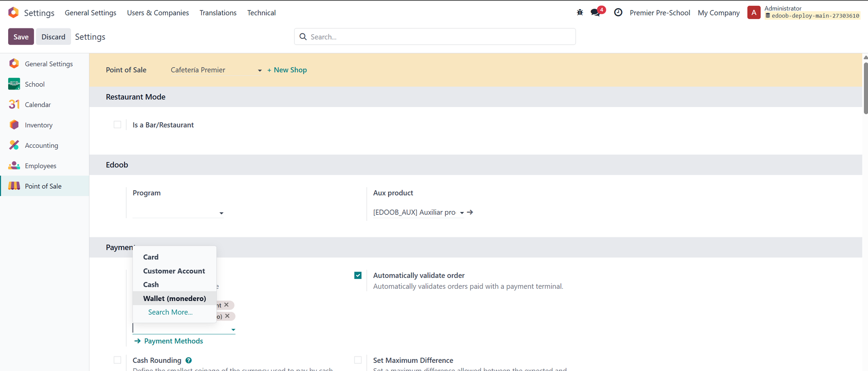Screen dimensions: 868x371
Task: Click + New Shop
Action: coord(287,70)
